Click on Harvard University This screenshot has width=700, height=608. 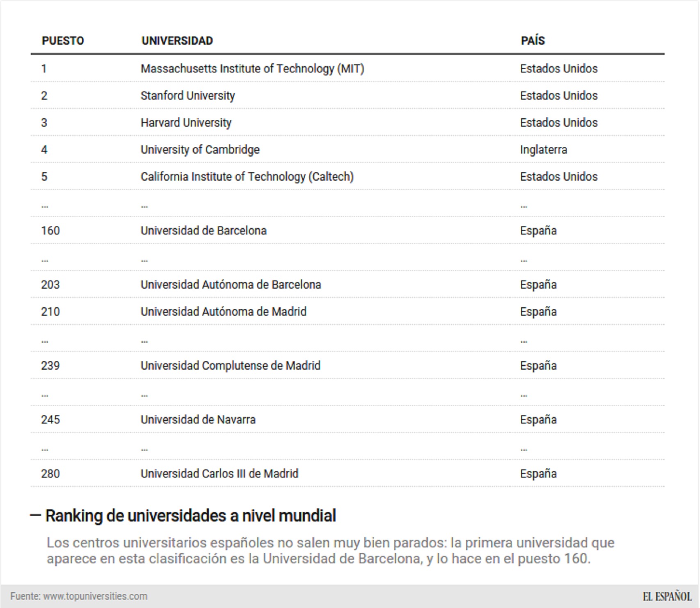coord(186,123)
